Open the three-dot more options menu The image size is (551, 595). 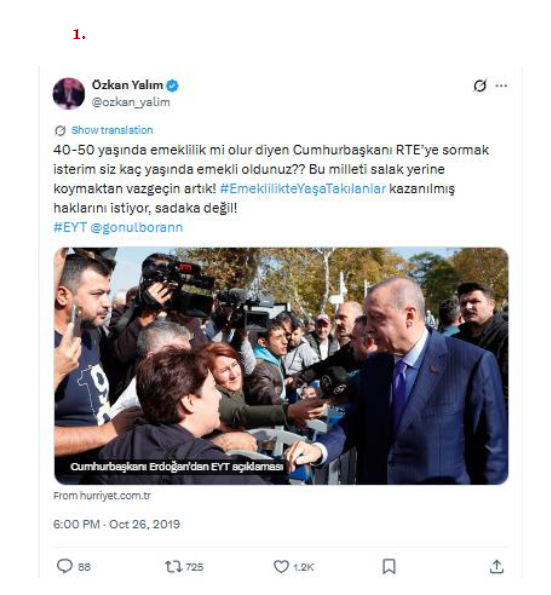tap(501, 86)
